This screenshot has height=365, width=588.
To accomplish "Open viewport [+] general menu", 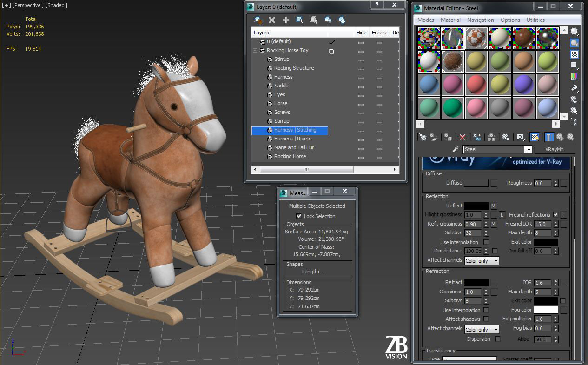I will [x=7, y=5].
